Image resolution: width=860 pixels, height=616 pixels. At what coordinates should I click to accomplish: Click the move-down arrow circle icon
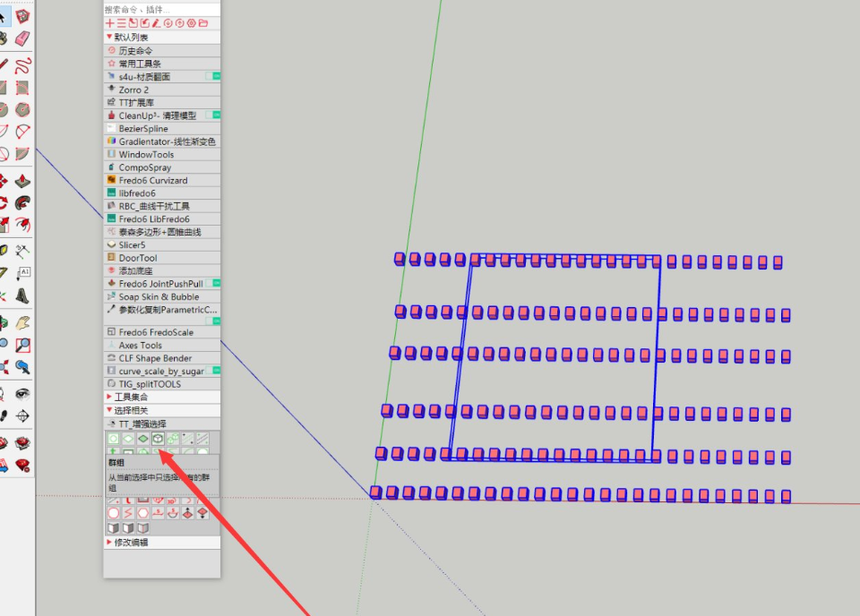coord(168,23)
